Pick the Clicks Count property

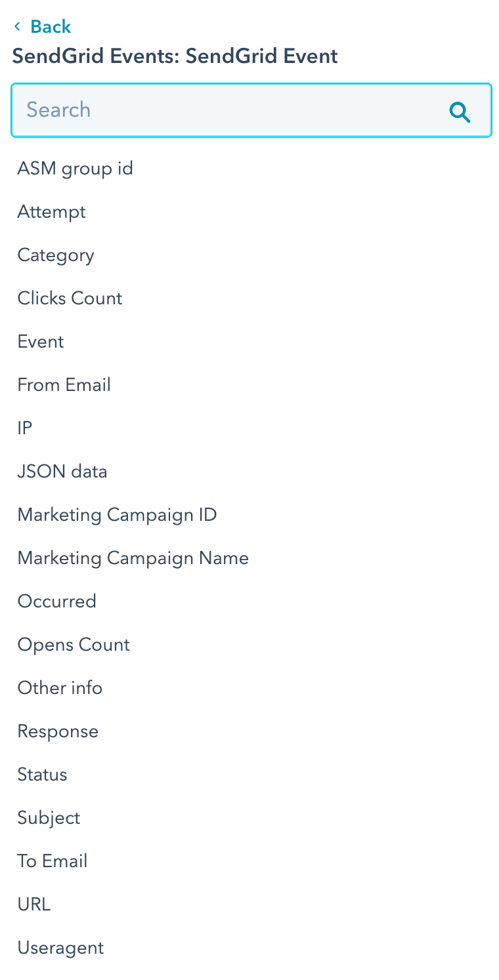(70, 298)
